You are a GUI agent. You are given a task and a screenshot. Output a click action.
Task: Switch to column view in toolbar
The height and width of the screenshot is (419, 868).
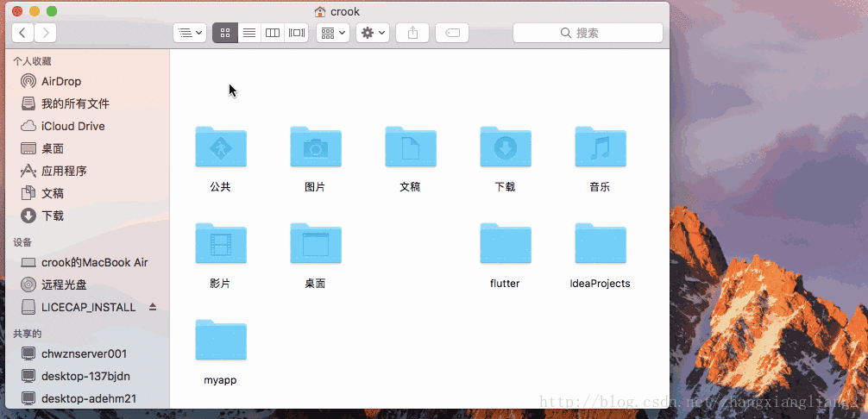273,33
